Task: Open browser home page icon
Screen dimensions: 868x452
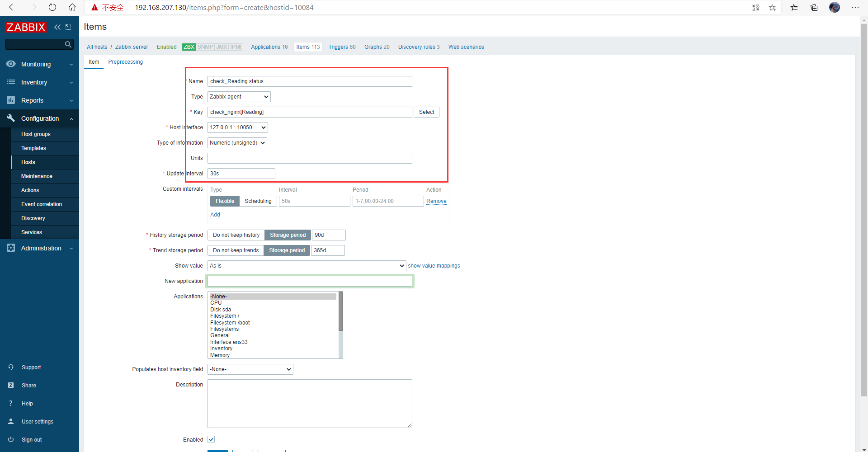Action: point(72,7)
